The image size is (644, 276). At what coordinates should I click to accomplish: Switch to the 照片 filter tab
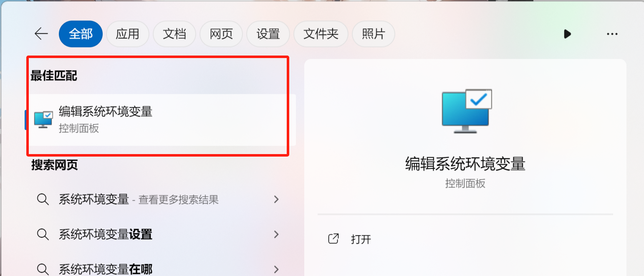[x=374, y=34]
